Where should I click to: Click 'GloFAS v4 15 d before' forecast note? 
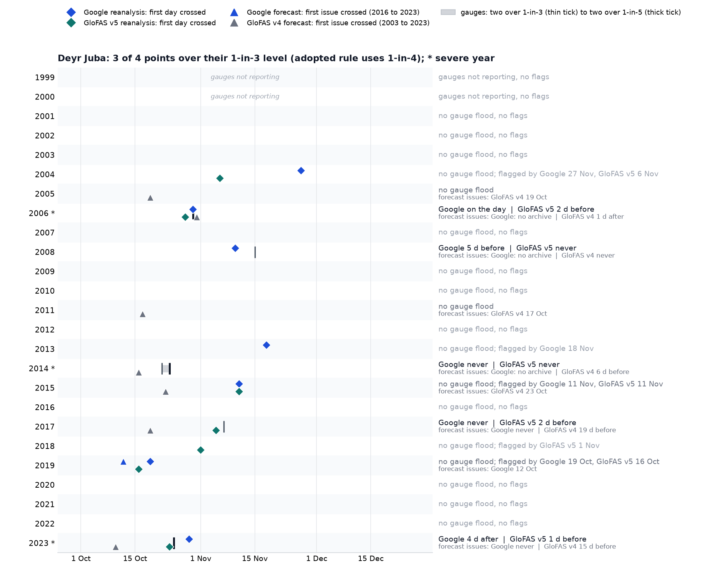(x=580, y=546)
